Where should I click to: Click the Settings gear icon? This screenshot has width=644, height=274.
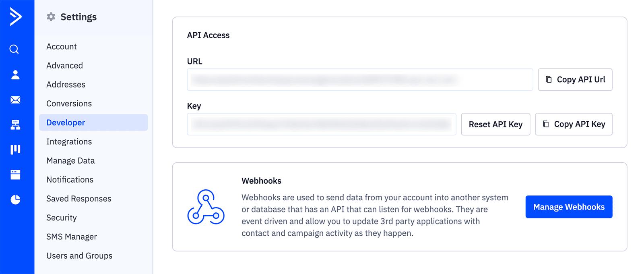point(51,17)
